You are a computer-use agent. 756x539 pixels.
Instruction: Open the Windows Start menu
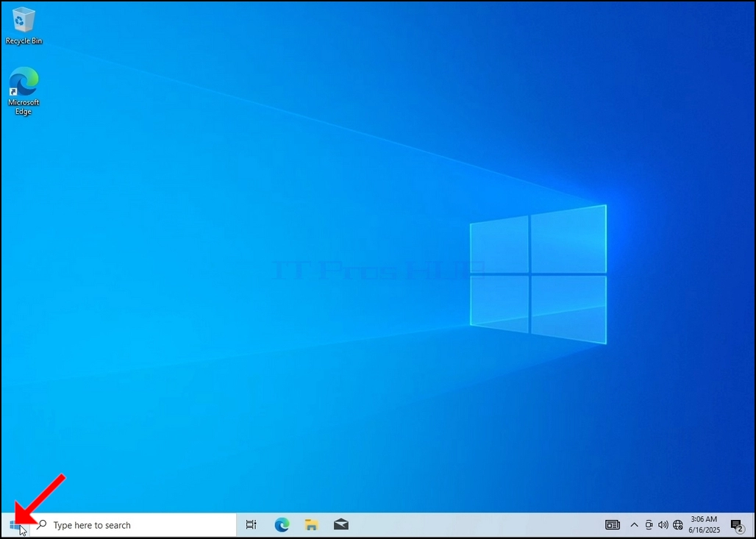15,525
